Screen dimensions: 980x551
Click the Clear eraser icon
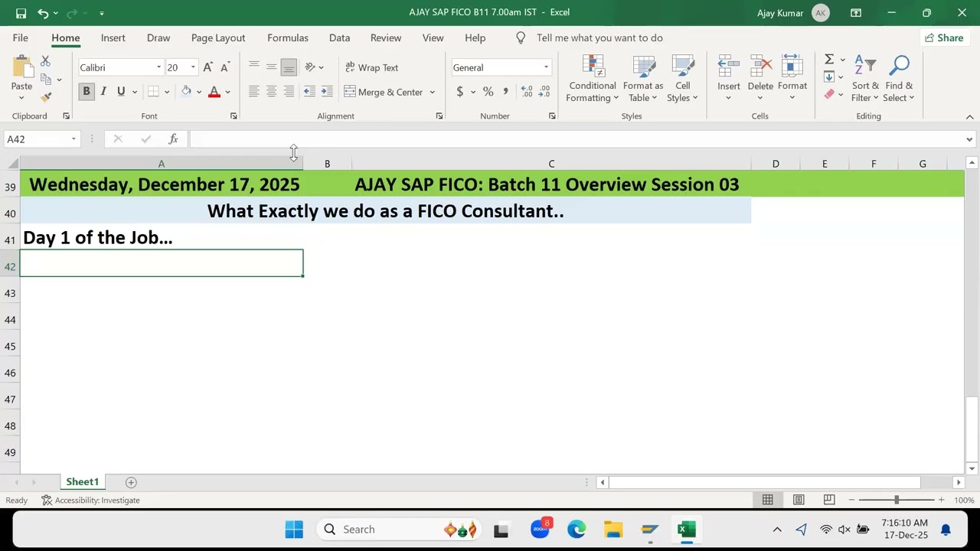pyautogui.click(x=829, y=94)
